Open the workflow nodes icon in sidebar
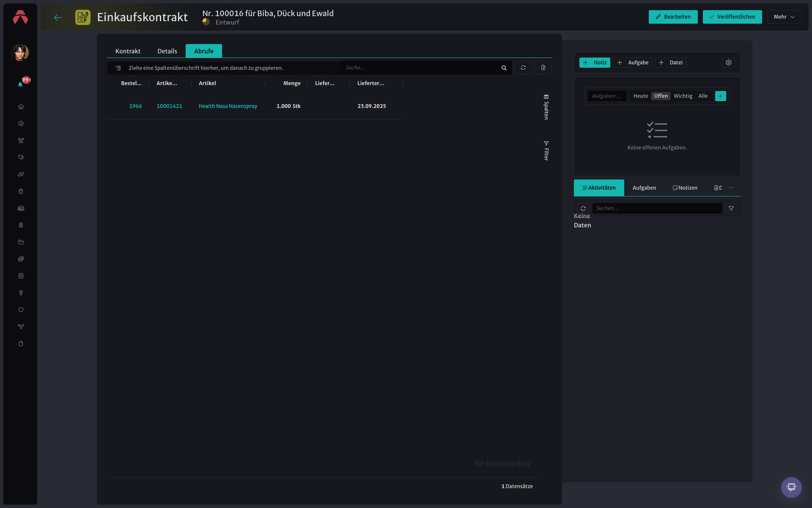Image resolution: width=812 pixels, height=508 pixels. click(x=21, y=327)
